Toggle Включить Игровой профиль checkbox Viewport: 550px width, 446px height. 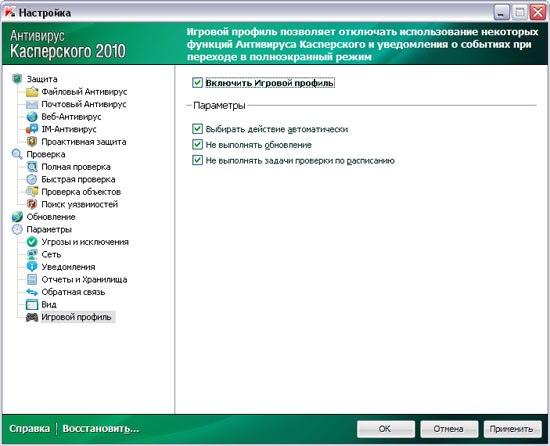(x=197, y=83)
